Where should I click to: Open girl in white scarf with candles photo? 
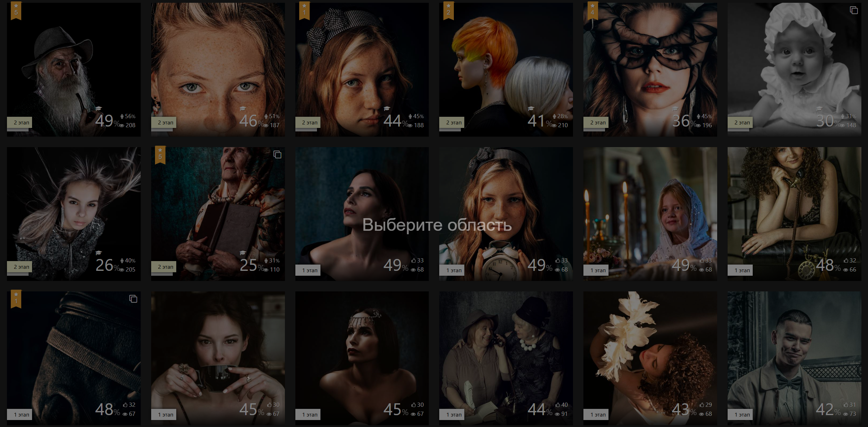(650, 209)
